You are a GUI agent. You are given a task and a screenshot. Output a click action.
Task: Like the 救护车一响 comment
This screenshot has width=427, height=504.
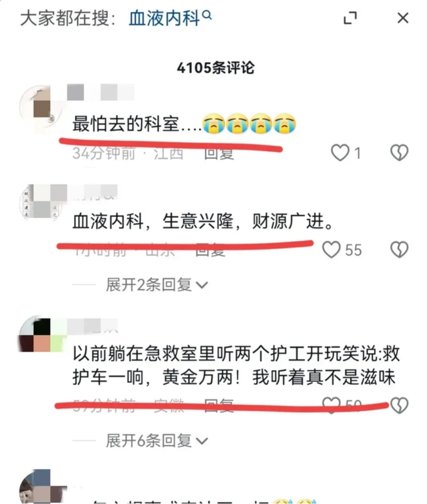point(332,404)
